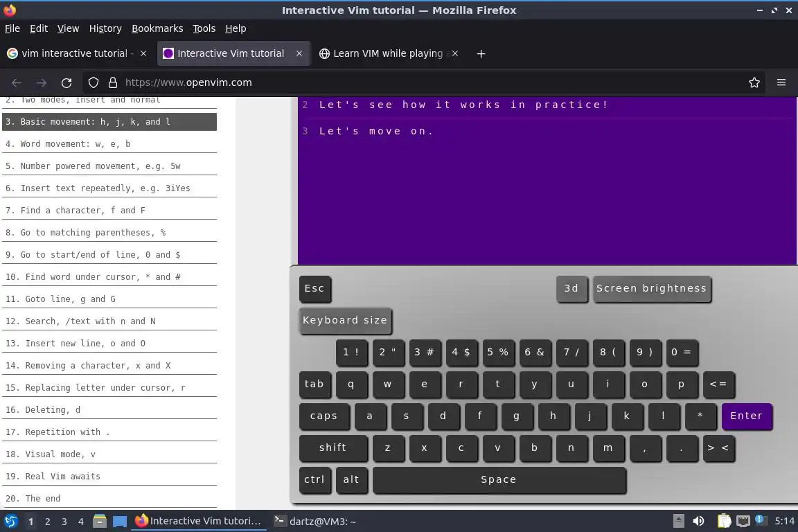Click the Keyboard size button
The image size is (798, 532).
pyautogui.click(x=345, y=321)
